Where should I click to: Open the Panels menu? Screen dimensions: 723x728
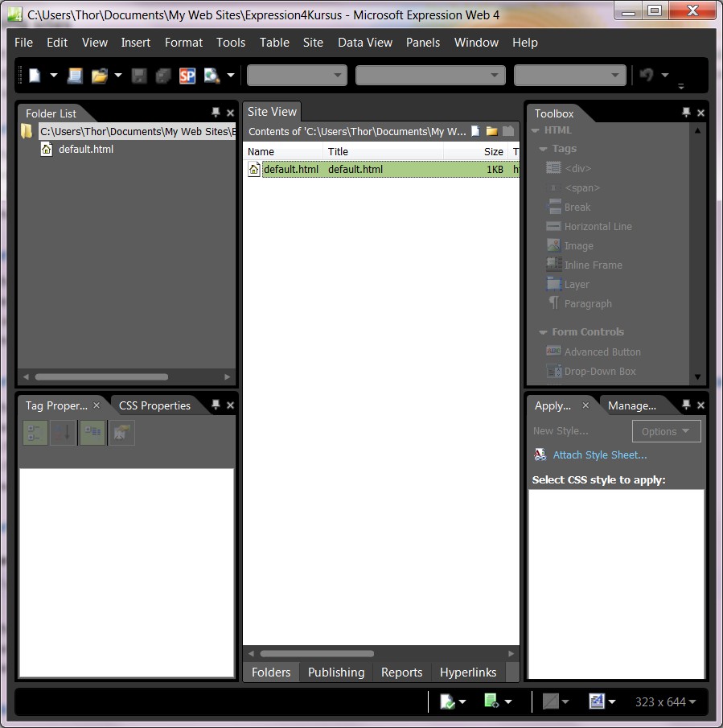click(x=423, y=43)
